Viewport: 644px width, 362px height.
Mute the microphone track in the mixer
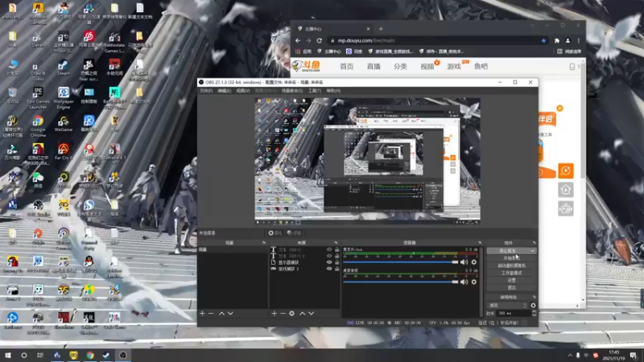(464, 262)
